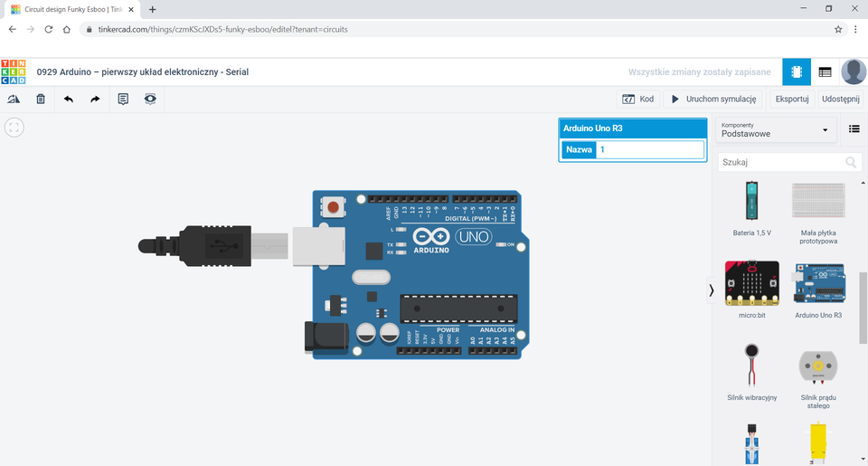Select the Bateria 1,5 V component
Image resolution: width=868 pixels, height=466 pixels.
tap(751, 208)
